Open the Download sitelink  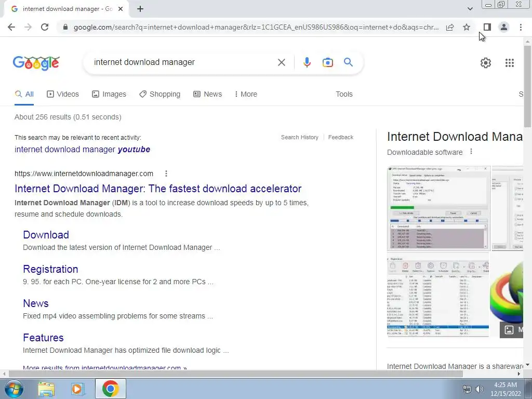(46, 235)
